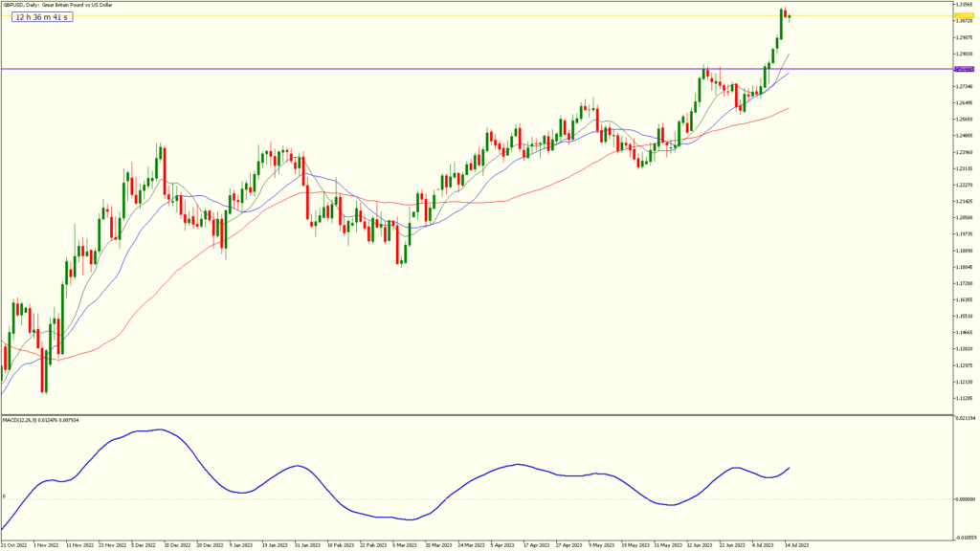This screenshot has height=551, width=980.
Task: Click the yellow price tag on the right axis
Action: [x=965, y=16]
